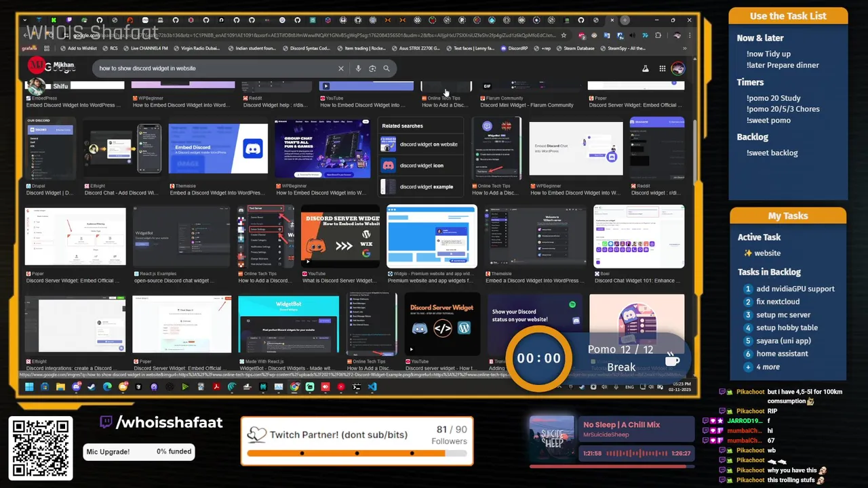Click the magnifier search button in search box
Image resolution: width=868 pixels, height=488 pixels.
387,68
